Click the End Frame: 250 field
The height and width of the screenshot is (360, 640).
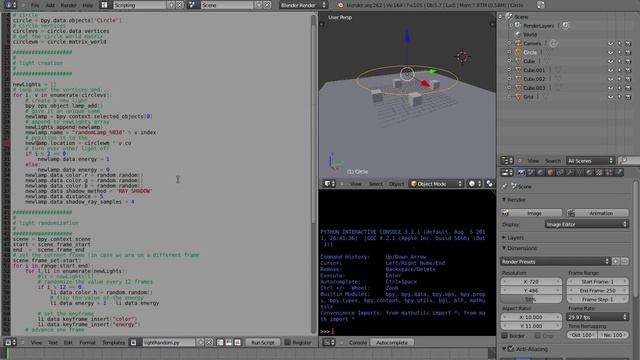[x=598, y=291]
